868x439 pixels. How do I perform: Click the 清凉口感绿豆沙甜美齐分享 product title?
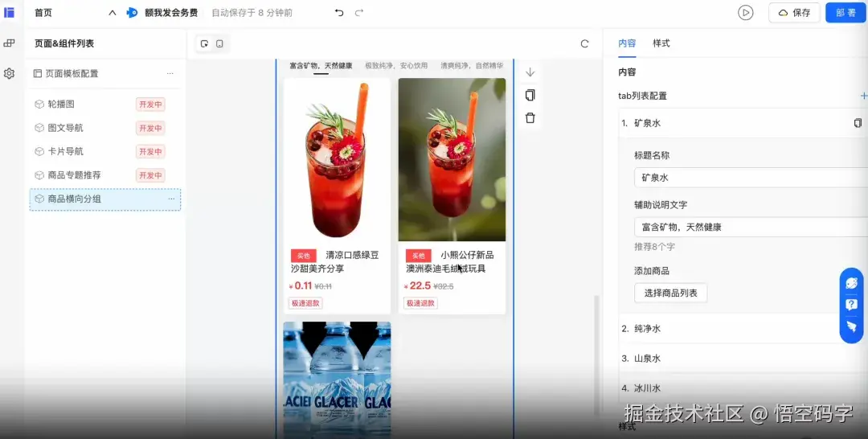335,262
